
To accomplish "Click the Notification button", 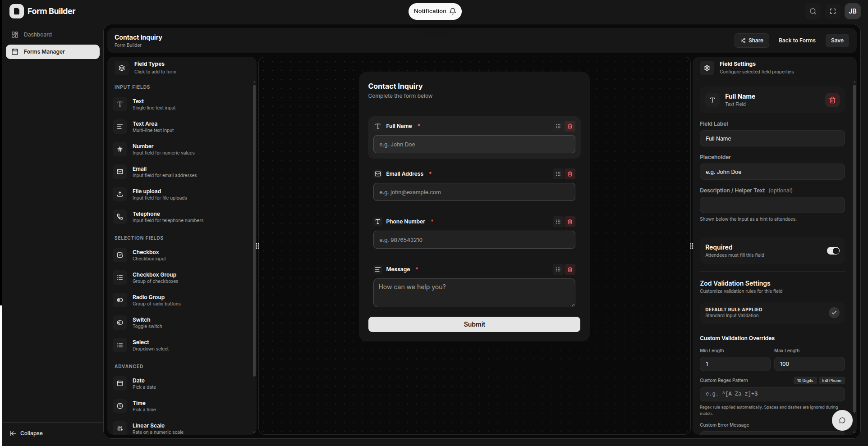I will coord(435,11).
